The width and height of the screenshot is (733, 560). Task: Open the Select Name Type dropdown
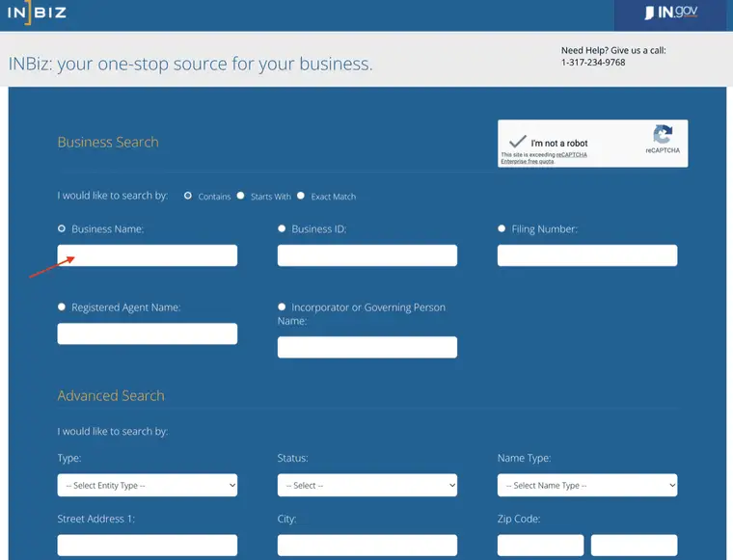(x=587, y=485)
